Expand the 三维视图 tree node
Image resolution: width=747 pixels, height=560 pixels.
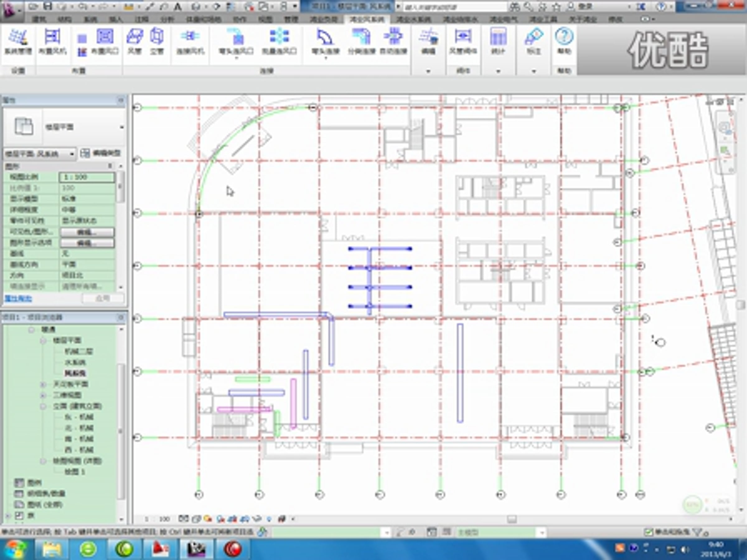point(43,395)
